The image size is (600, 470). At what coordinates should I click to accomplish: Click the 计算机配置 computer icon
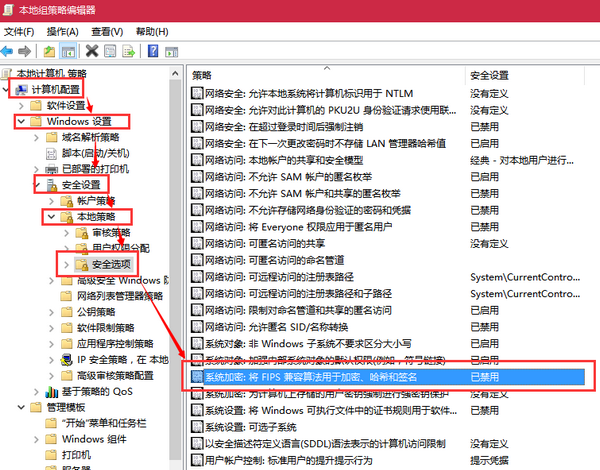[x=21, y=90]
